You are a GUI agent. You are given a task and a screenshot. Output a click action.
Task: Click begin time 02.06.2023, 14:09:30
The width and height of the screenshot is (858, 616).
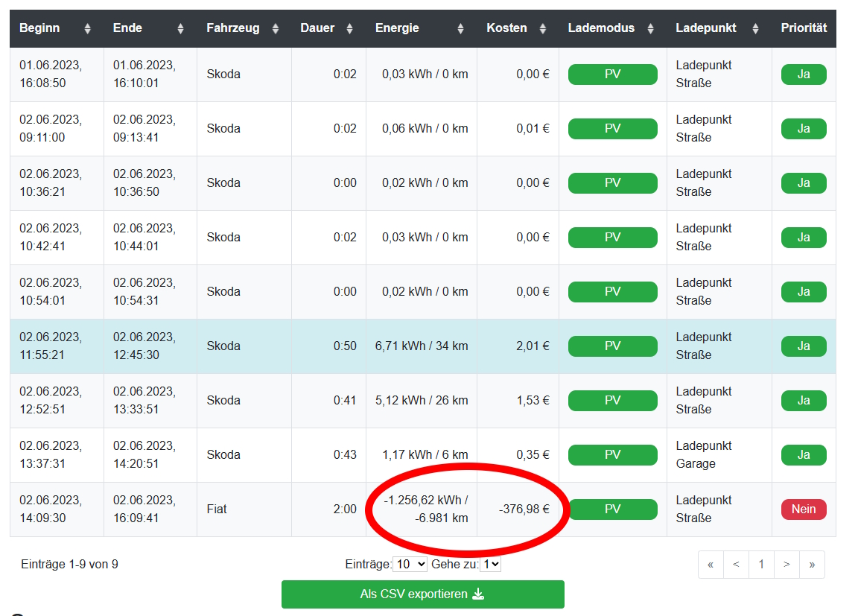(57, 509)
